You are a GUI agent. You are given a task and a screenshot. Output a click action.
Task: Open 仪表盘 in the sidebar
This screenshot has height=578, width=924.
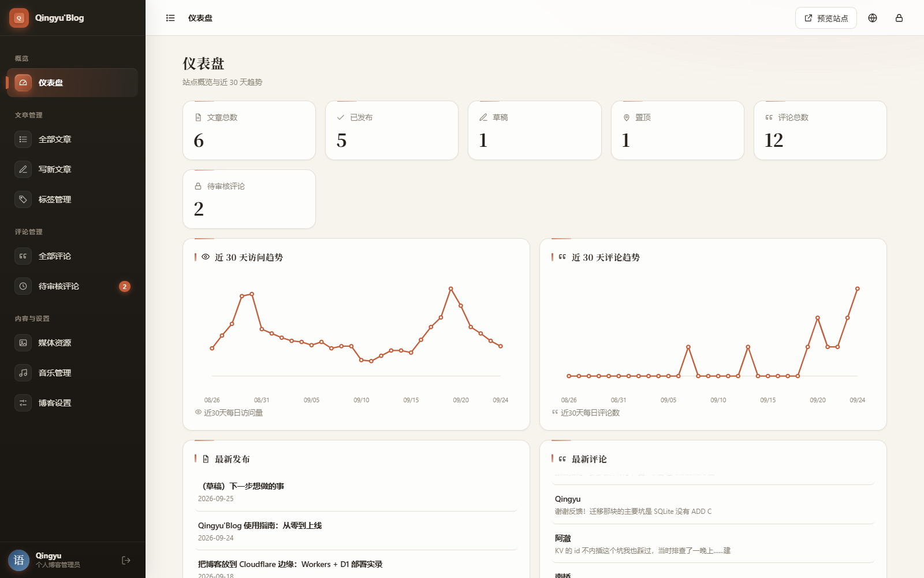click(x=72, y=83)
